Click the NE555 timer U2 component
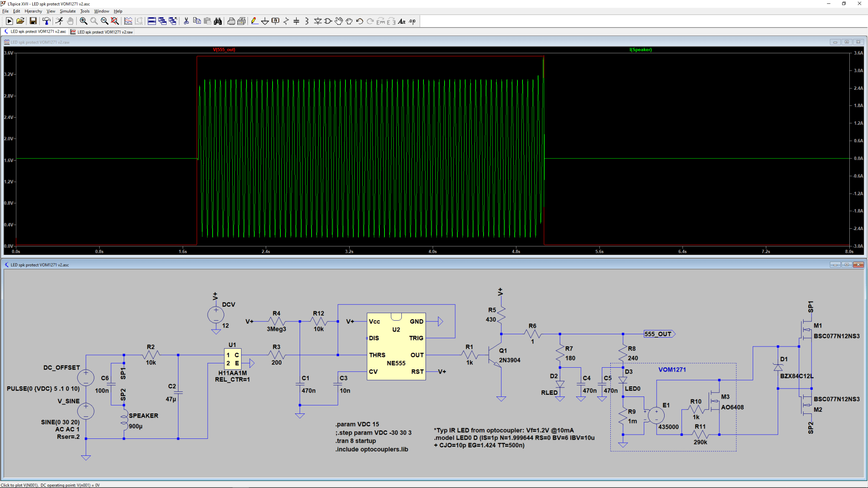This screenshot has height=488, width=868. pyautogui.click(x=396, y=347)
